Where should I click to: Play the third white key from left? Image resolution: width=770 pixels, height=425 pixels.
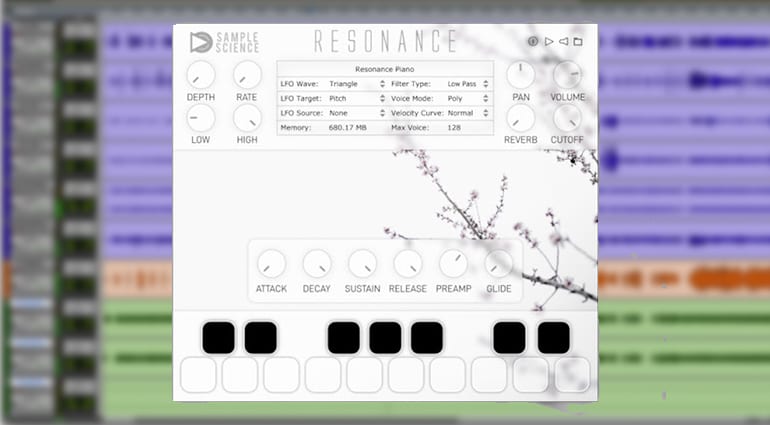point(281,375)
